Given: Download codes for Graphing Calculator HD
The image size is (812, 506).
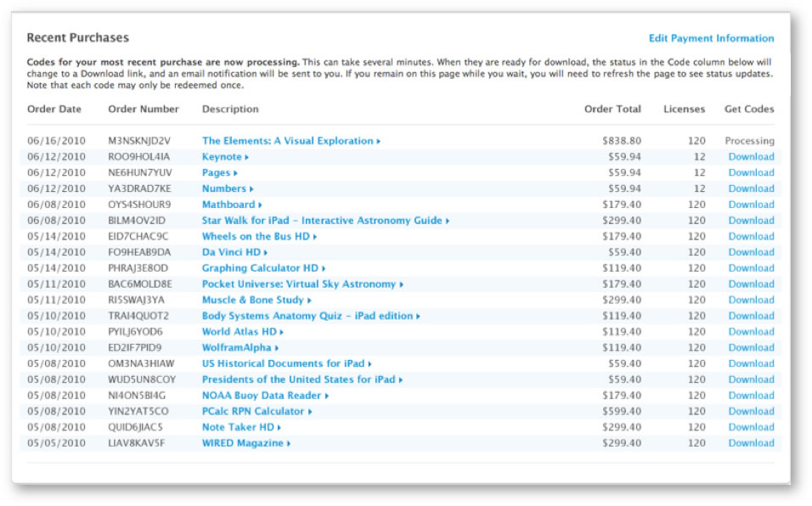Looking at the screenshot, I should click(751, 268).
